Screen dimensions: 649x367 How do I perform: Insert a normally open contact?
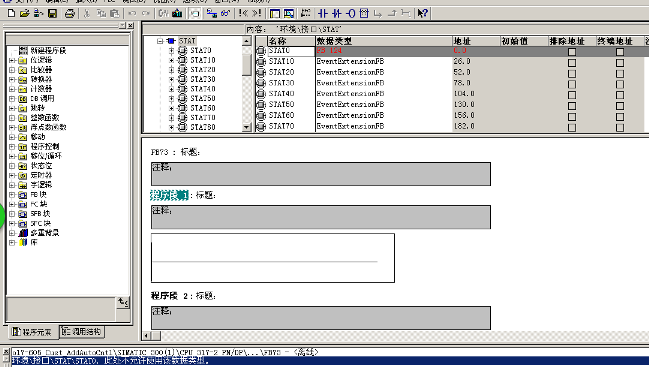323,14
